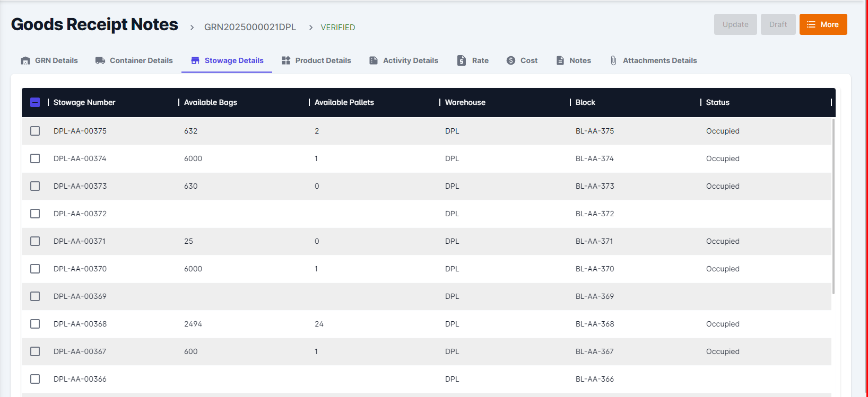
Task: Click the GRN Details warehouse icon
Action: [x=25, y=60]
